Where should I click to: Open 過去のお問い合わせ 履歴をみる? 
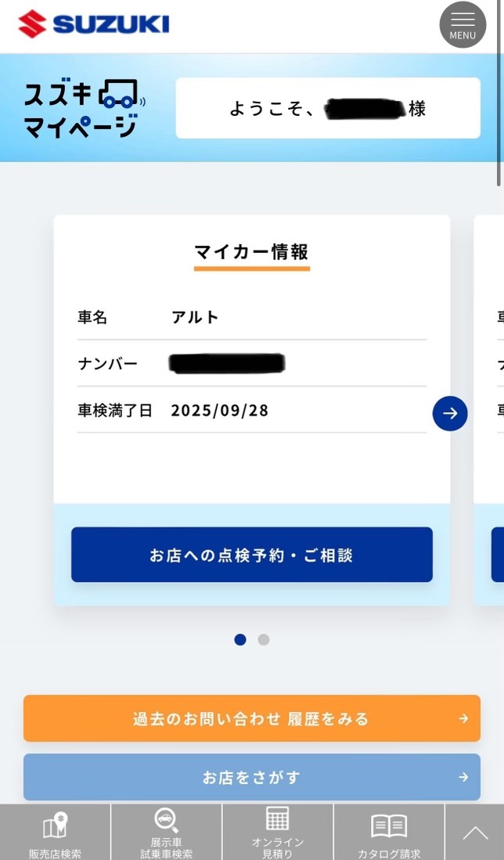coord(252,718)
